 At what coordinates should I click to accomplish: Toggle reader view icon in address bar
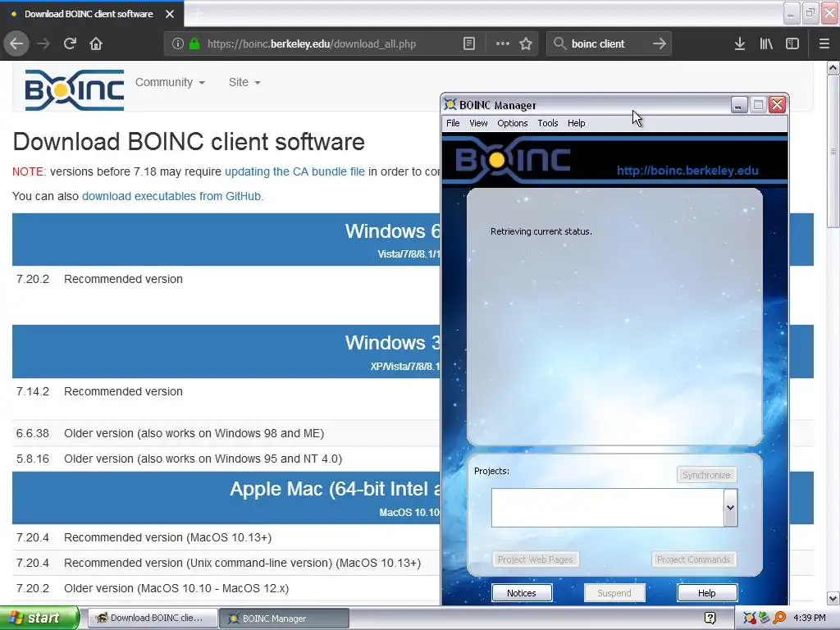[468, 44]
